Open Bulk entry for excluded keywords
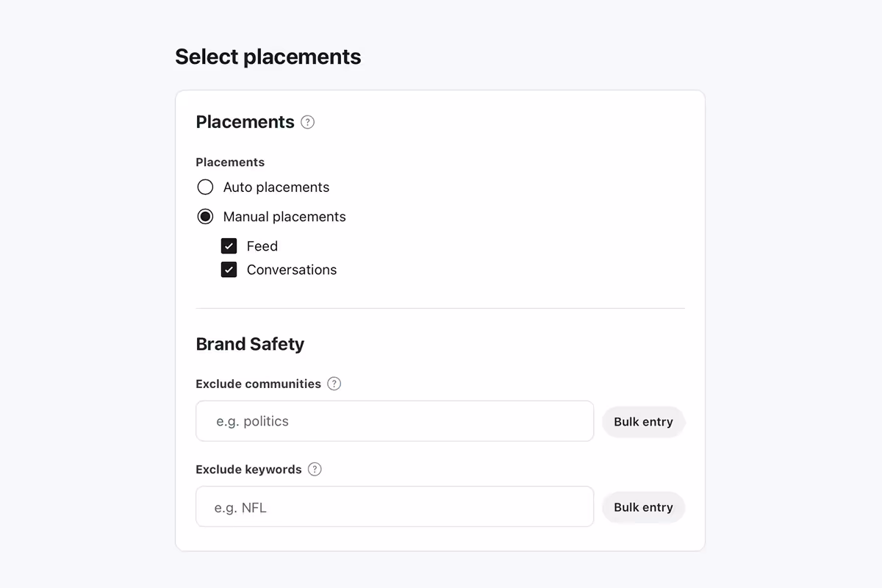Viewport: 882px width, 588px height. click(x=643, y=506)
